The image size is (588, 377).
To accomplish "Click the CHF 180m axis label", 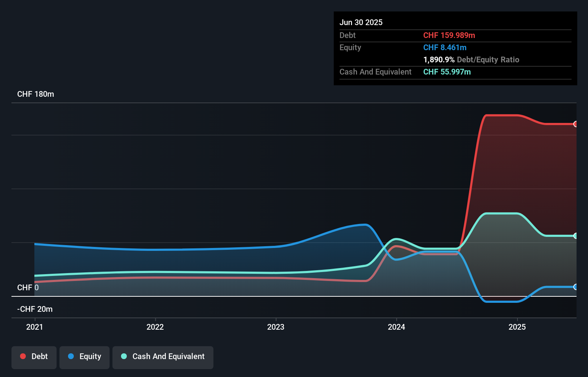I will pos(35,94).
